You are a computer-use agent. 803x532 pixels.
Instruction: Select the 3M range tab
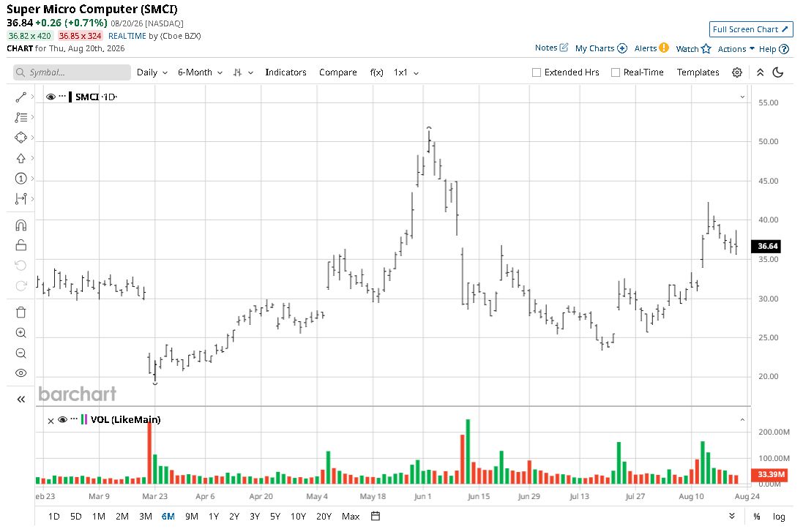pos(146,516)
